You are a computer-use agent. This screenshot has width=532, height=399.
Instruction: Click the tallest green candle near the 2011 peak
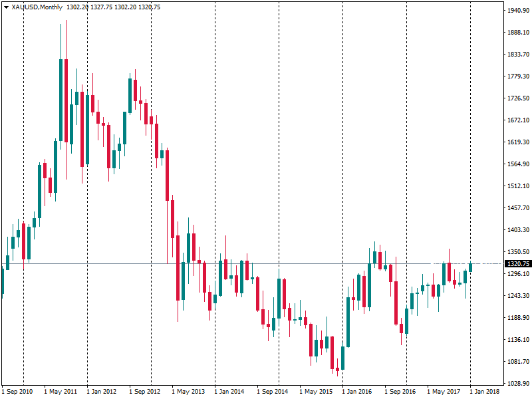61,100
